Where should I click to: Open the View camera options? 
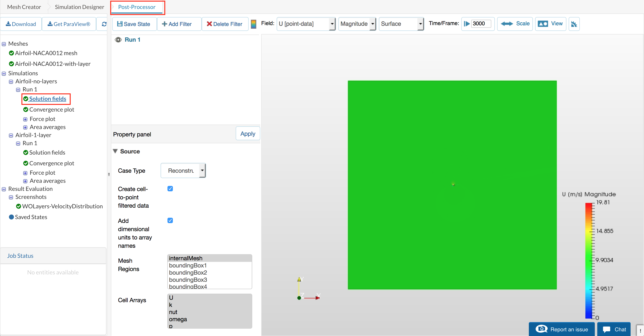[550, 24]
